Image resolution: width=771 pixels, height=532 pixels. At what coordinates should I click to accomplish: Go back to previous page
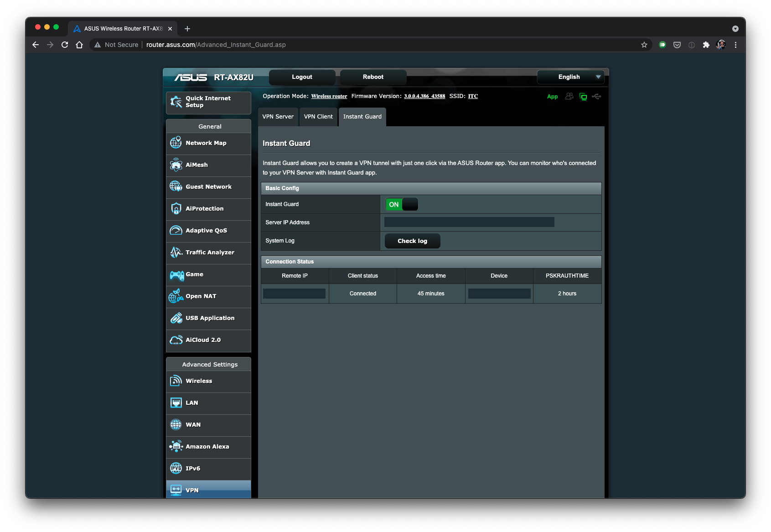36,45
